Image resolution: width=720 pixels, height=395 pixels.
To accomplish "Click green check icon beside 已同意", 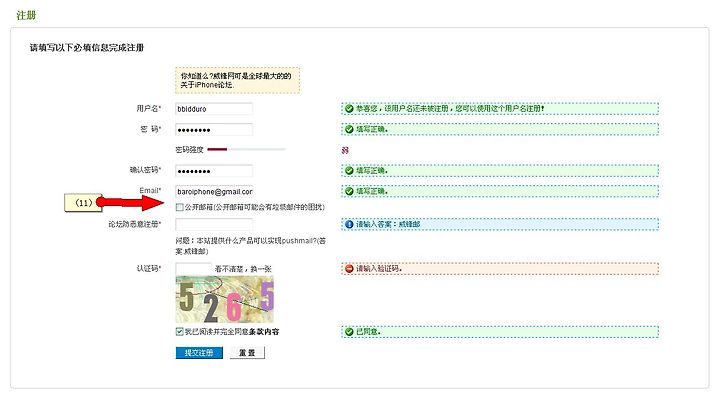I will [349, 332].
